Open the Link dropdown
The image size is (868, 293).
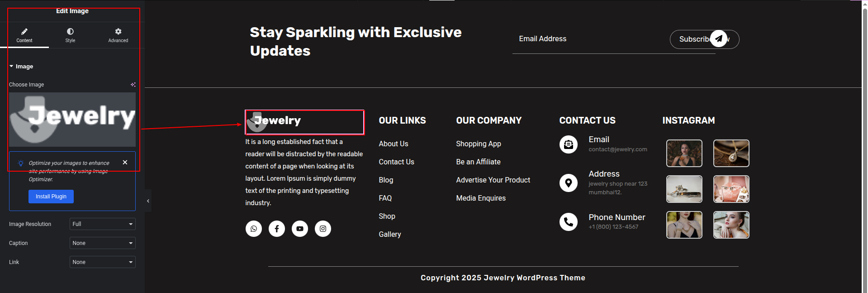[x=103, y=262]
